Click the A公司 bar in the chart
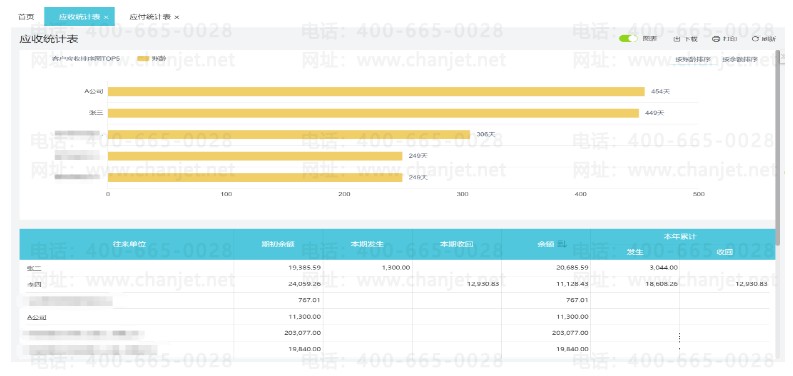This screenshot has height=376, width=793. [376, 92]
